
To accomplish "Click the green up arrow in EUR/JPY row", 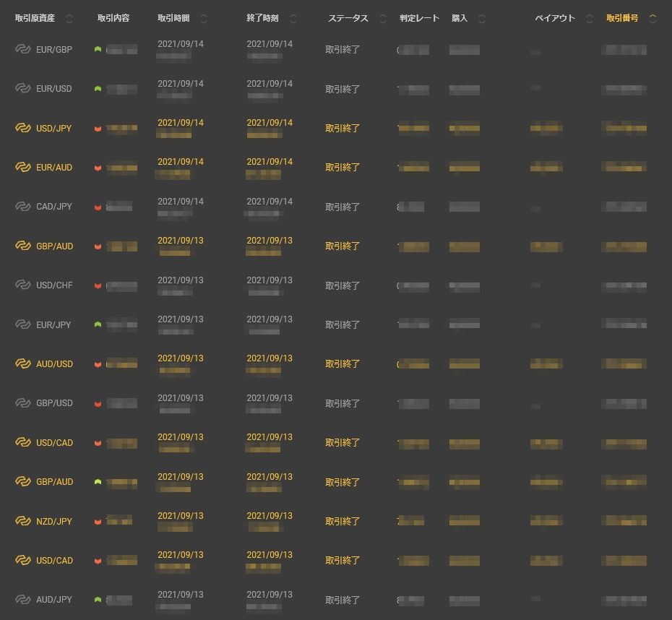I will click(98, 324).
